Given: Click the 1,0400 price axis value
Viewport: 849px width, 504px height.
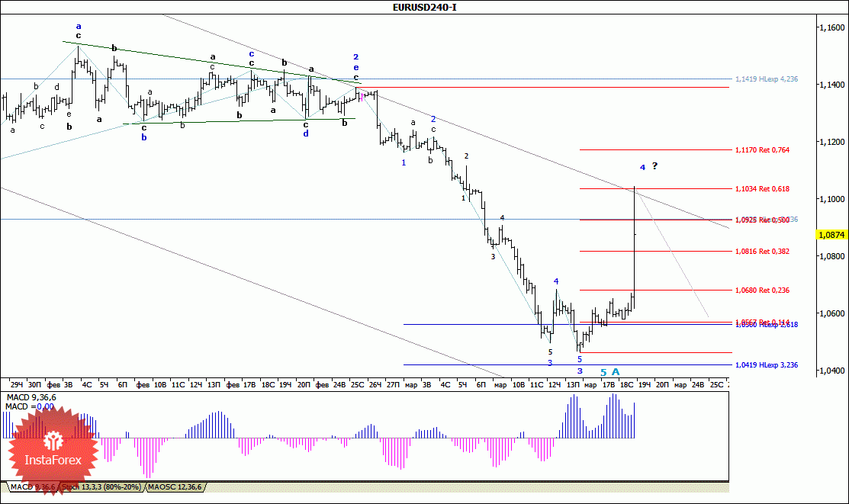Looking at the screenshot, I should point(832,371).
